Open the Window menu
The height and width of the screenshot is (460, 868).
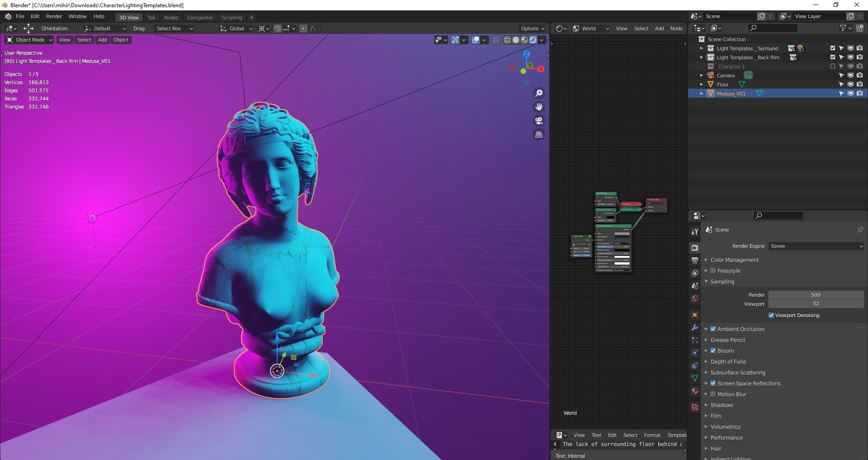pyautogui.click(x=77, y=16)
